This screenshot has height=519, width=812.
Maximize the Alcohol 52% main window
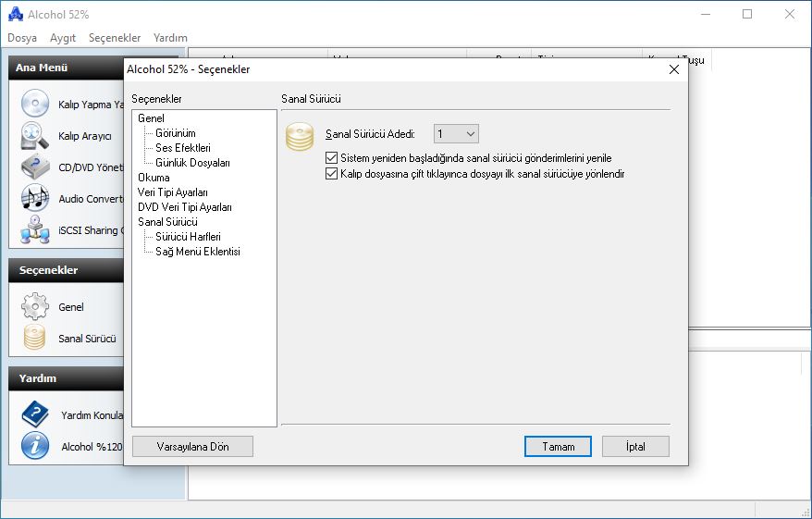pos(746,14)
